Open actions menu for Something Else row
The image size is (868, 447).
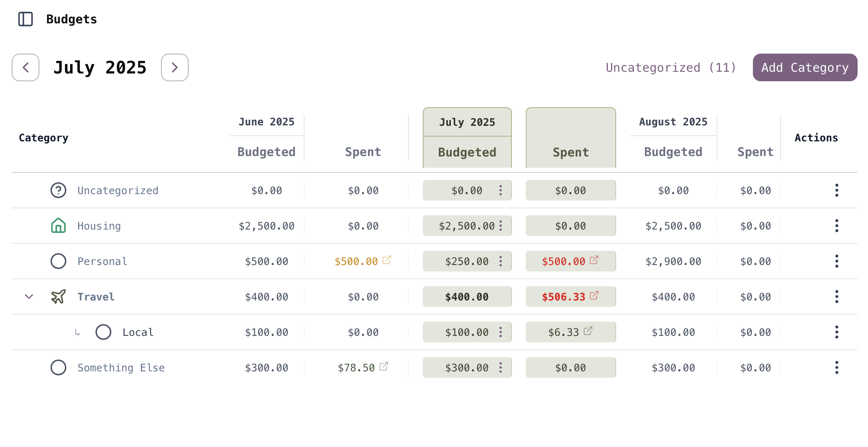click(x=836, y=367)
